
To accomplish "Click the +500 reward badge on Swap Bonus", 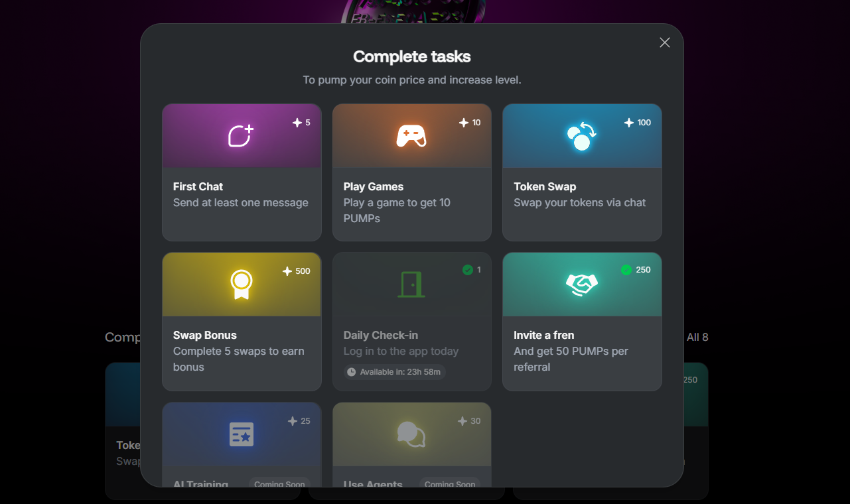I will click(x=295, y=271).
